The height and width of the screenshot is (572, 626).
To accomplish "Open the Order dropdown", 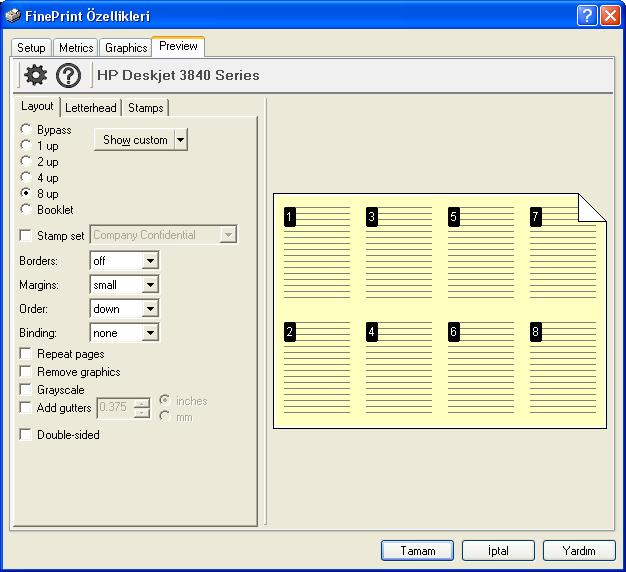I will [x=150, y=309].
